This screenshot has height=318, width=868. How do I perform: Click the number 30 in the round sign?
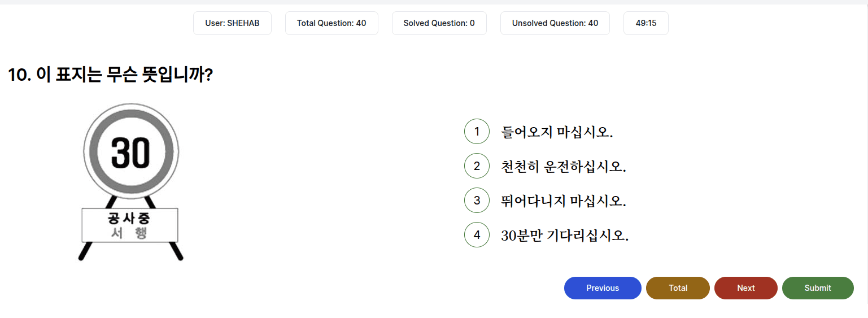tap(130, 153)
